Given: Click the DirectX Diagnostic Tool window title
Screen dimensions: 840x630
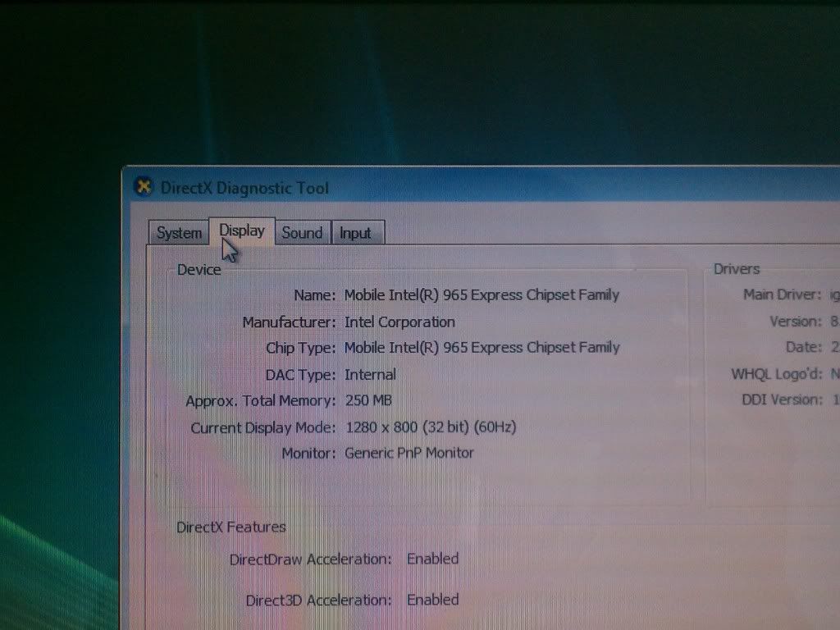Looking at the screenshot, I should [244, 188].
